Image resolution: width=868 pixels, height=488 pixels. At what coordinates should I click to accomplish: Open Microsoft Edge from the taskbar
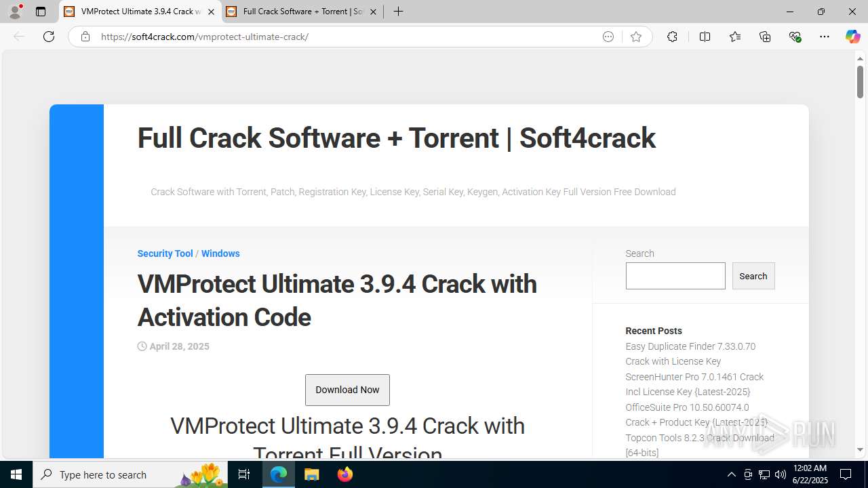(x=279, y=474)
